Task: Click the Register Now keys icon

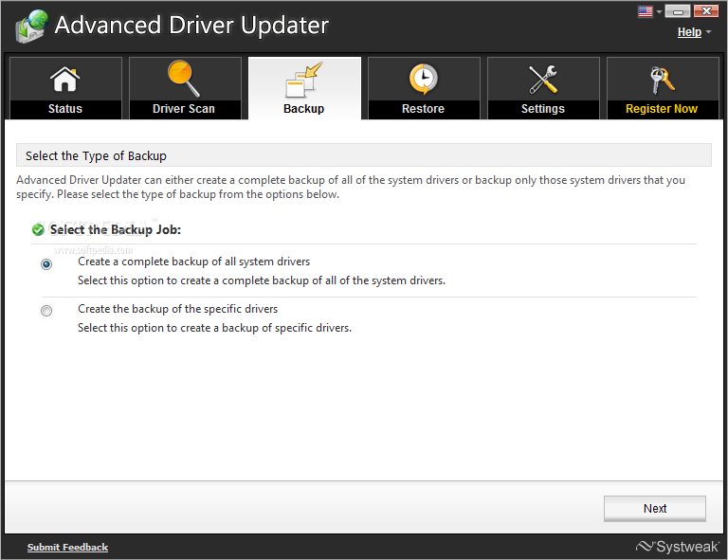Action: (662, 80)
